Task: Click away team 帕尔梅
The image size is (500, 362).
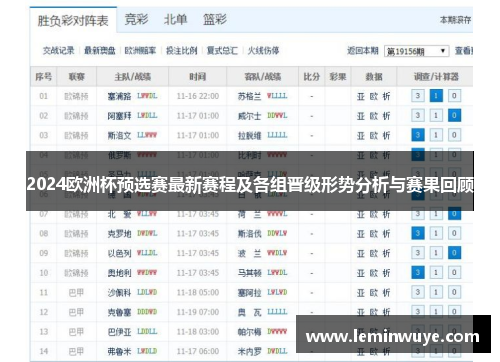Action: click(249, 332)
